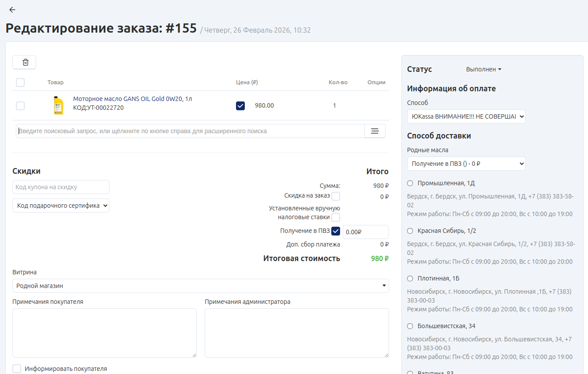This screenshot has height=374, width=588.
Task: Enable the Скидка на заказ checkbox
Action: (336, 196)
